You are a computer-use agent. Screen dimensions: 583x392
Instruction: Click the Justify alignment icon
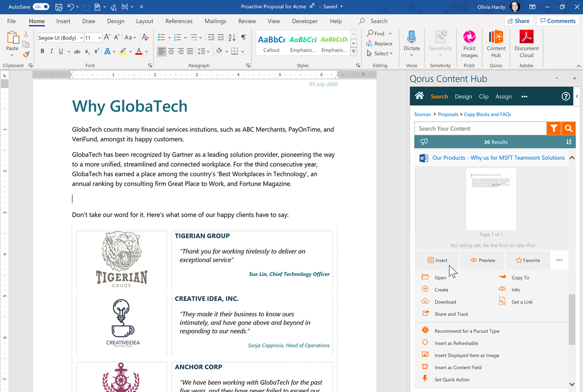coord(190,51)
